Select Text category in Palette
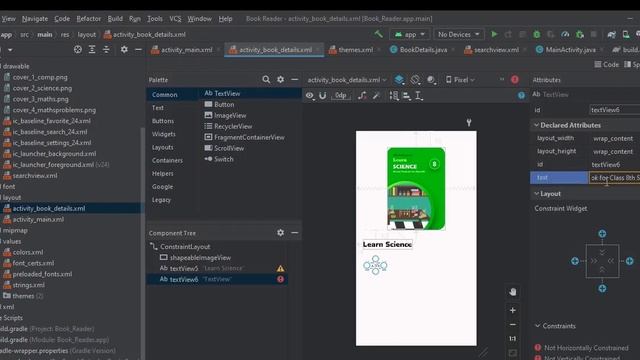This screenshot has width=640, height=360. pyautogui.click(x=158, y=108)
